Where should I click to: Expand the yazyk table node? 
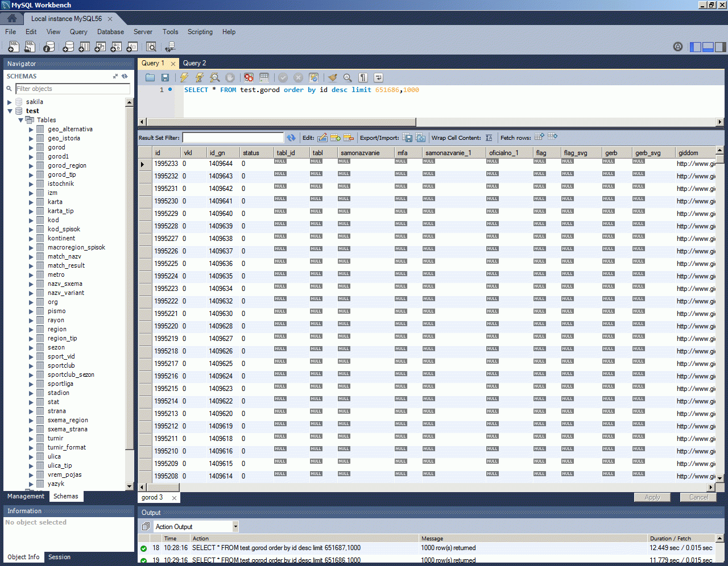coord(31,484)
